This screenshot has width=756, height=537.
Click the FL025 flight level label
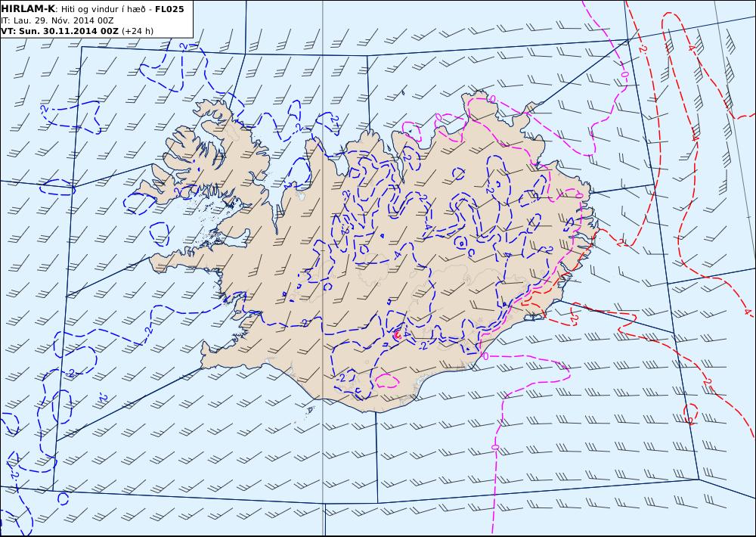pos(169,9)
